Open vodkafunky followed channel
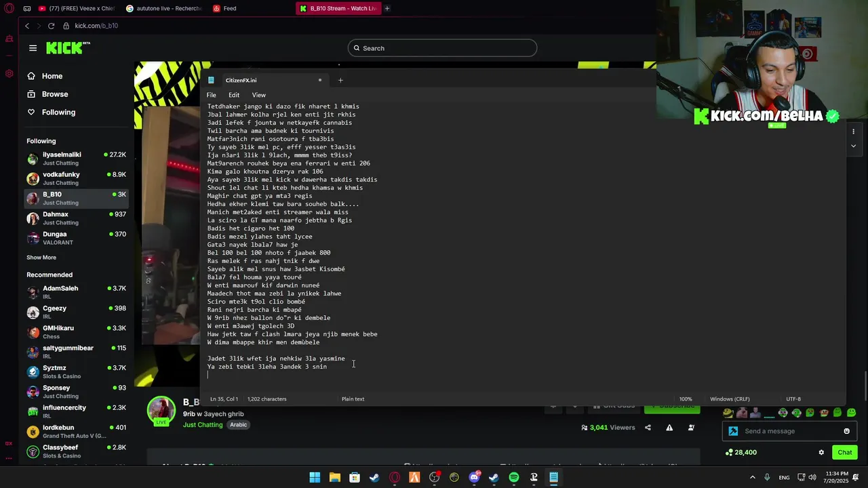 [77, 178]
